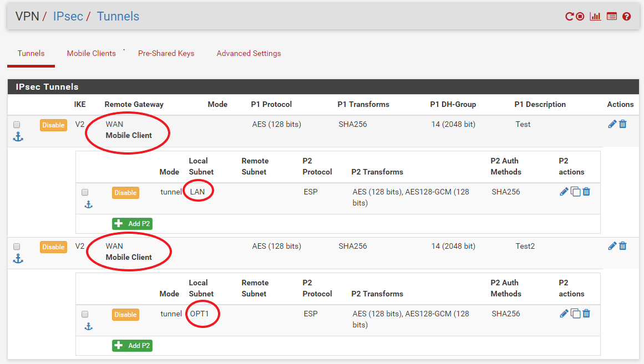
Task: Click the IPsec breadcrumb link
Action: (68, 16)
